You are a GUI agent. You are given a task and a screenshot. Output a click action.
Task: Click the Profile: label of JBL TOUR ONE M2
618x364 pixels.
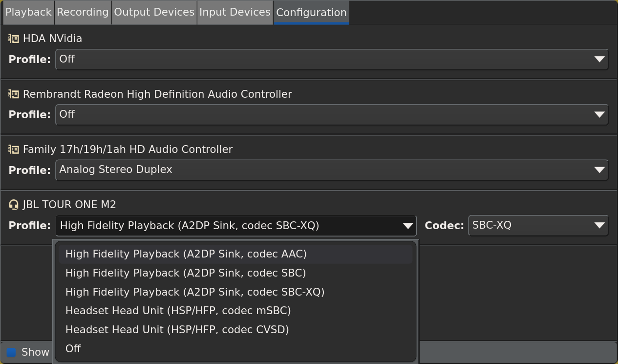(29, 226)
